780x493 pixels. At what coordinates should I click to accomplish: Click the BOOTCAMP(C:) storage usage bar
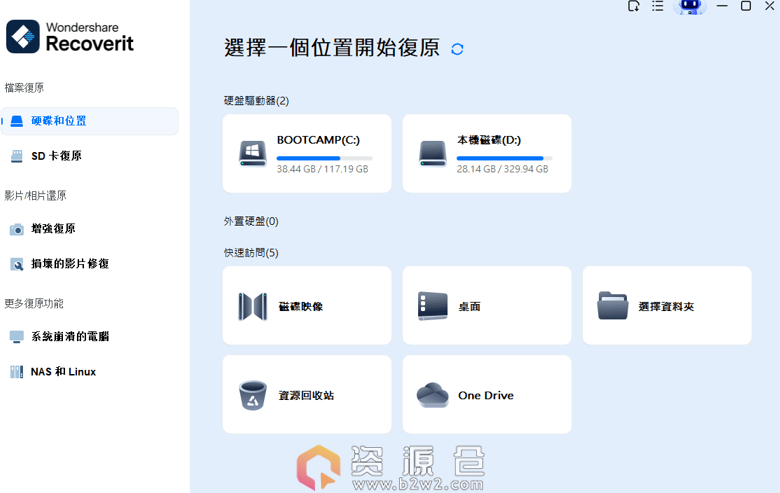pos(324,158)
